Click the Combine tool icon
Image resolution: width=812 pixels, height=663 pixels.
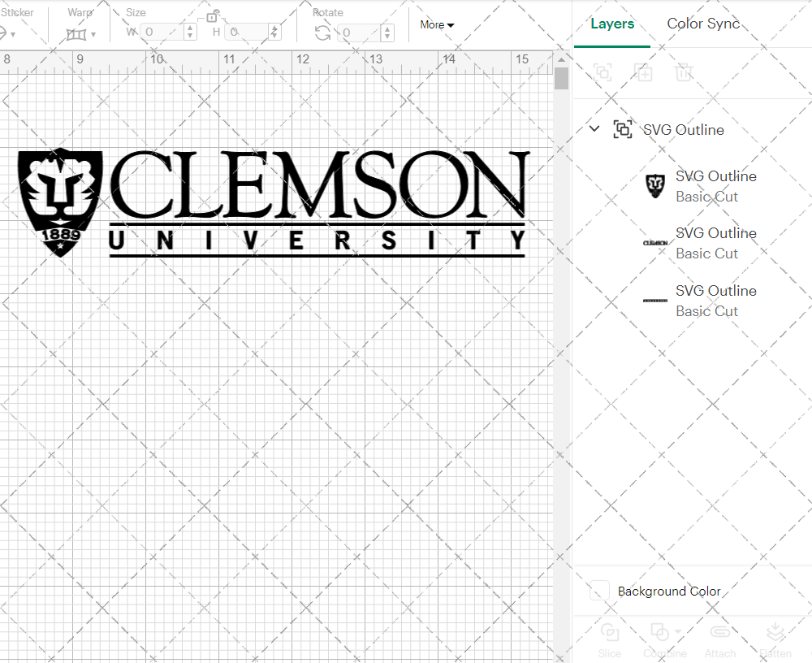coord(661,631)
